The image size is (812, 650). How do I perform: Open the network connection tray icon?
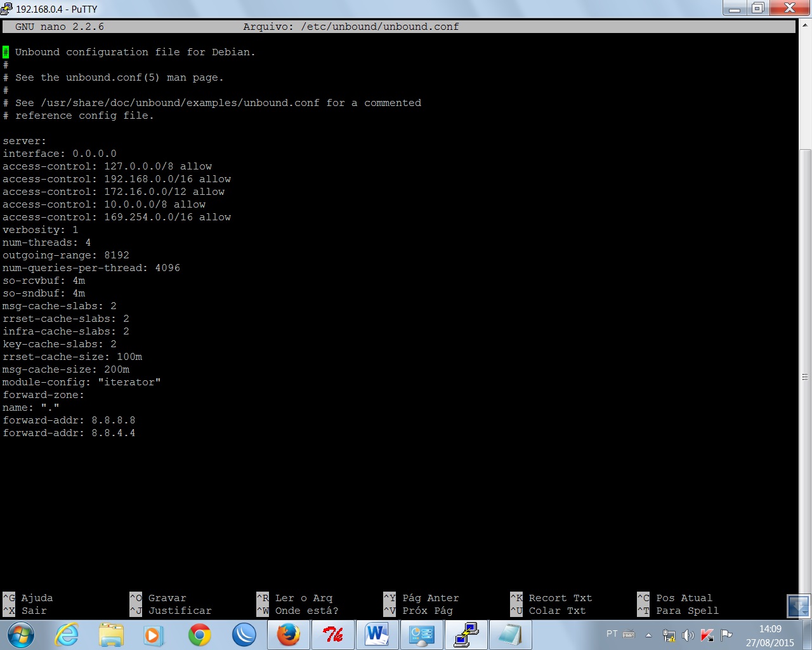click(x=669, y=635)
